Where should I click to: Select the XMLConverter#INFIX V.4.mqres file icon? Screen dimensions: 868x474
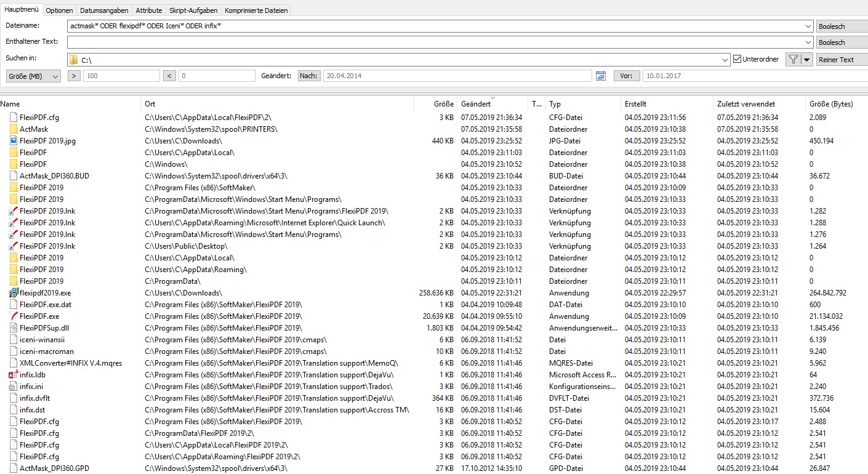pyautogui.click(x=14, y=363)
